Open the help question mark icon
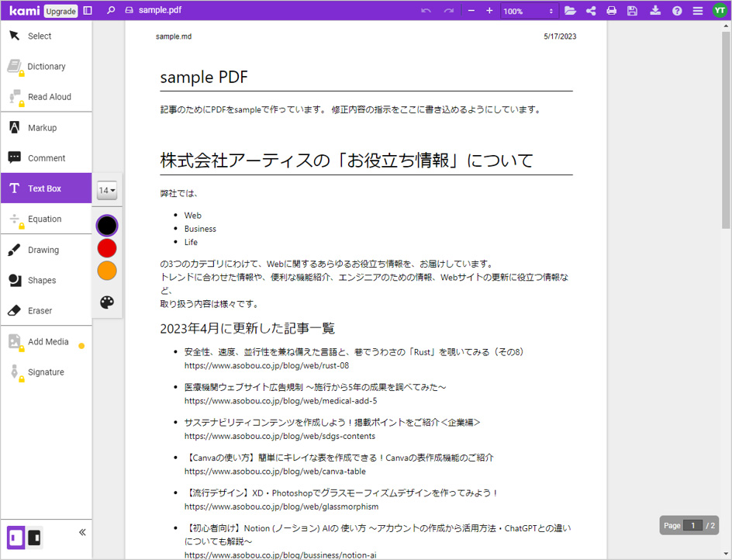732x560 pixels. point(677,11)
